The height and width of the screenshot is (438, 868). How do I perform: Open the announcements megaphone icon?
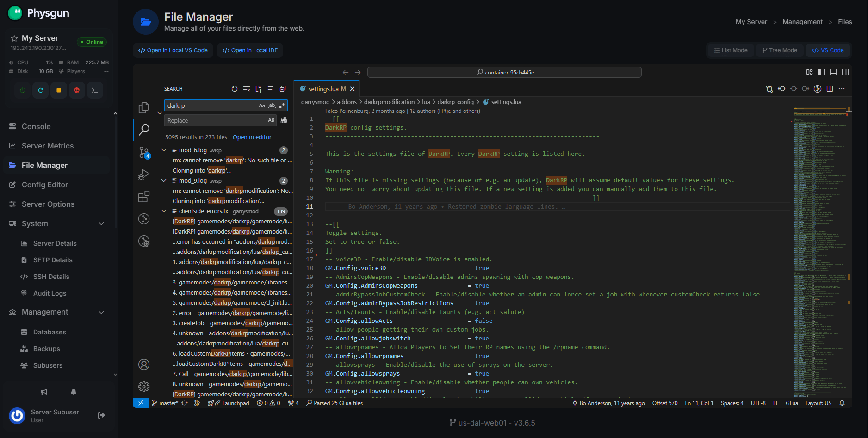44,392
